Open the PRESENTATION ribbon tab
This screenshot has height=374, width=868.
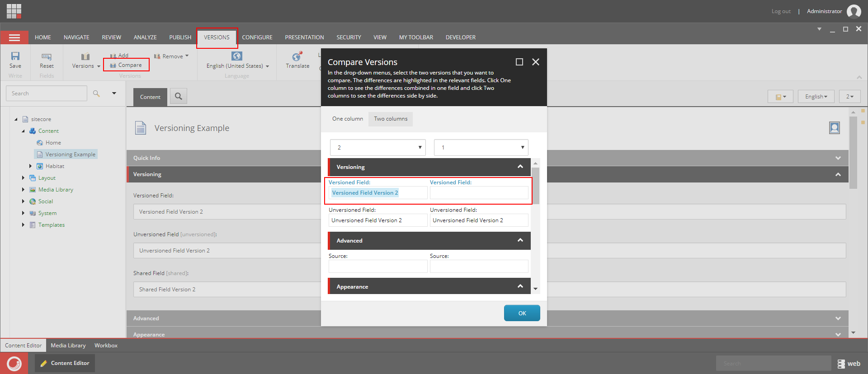[304, 37]
